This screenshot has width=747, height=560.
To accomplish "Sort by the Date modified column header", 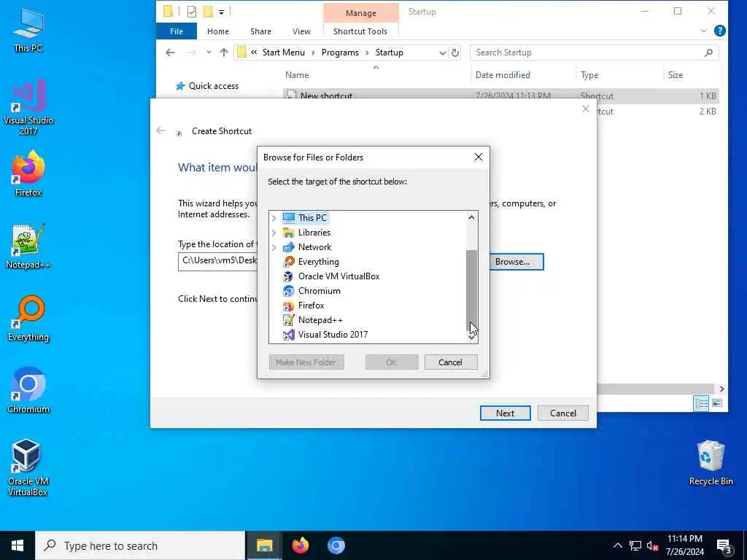I will [503, 75].
